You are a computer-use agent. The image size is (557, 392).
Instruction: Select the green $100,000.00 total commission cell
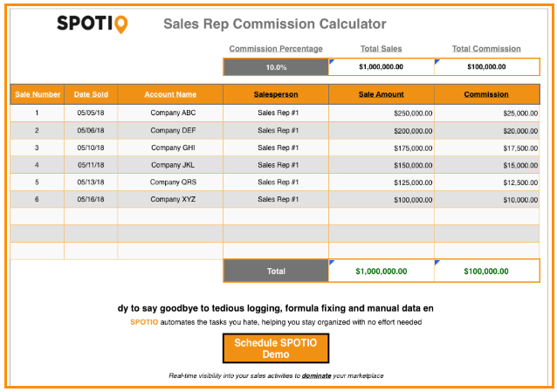[x=486, y=272]
